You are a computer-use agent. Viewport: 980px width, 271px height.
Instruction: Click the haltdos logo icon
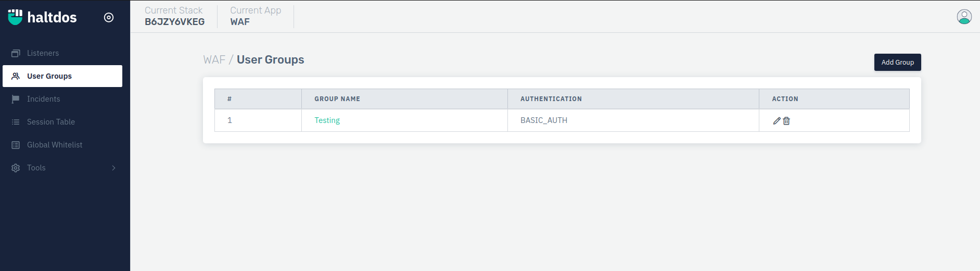tap(15, 17)
